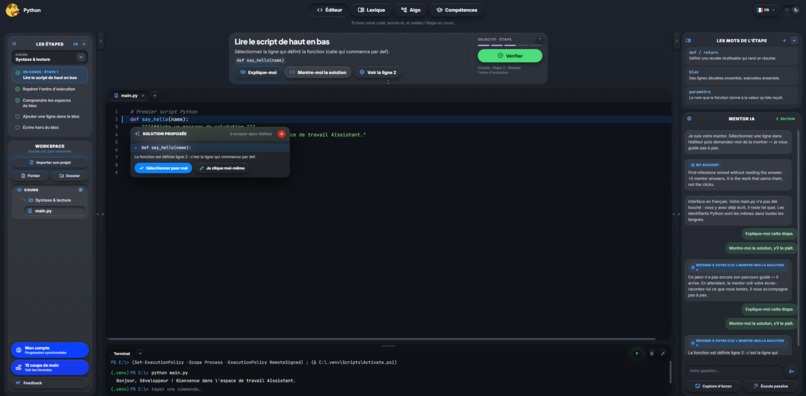
Task: Click Je clique moi-même button
Action: [x=222, y=168]
